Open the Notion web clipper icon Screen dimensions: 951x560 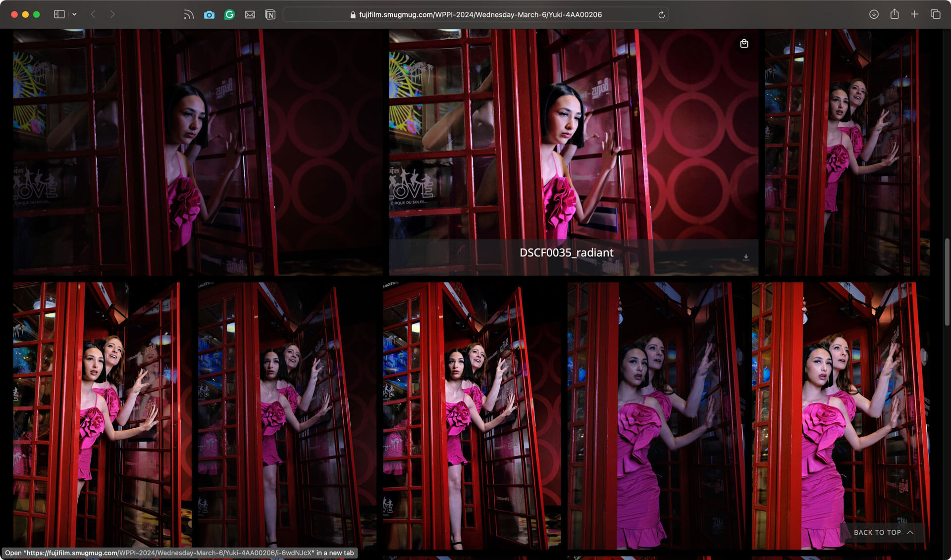coord(270,15)
